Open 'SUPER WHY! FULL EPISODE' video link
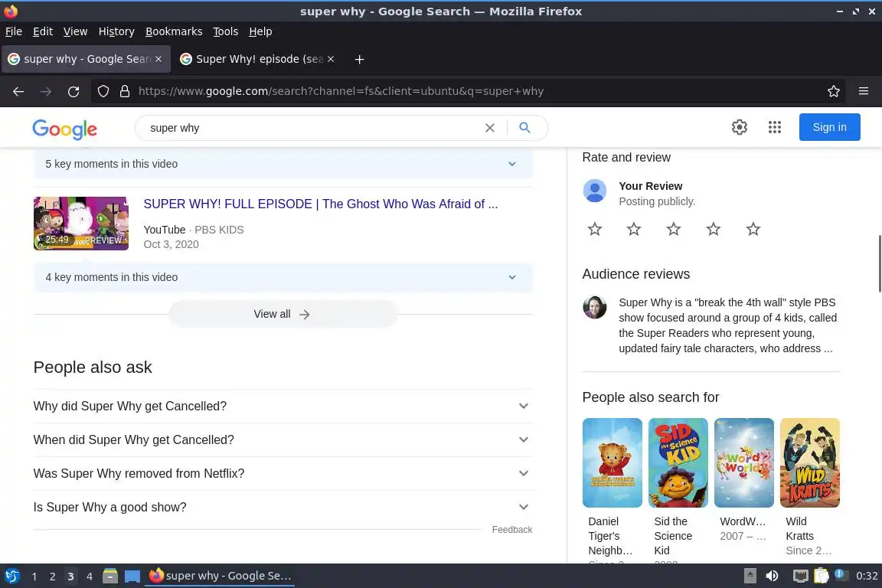 [321, 204]
